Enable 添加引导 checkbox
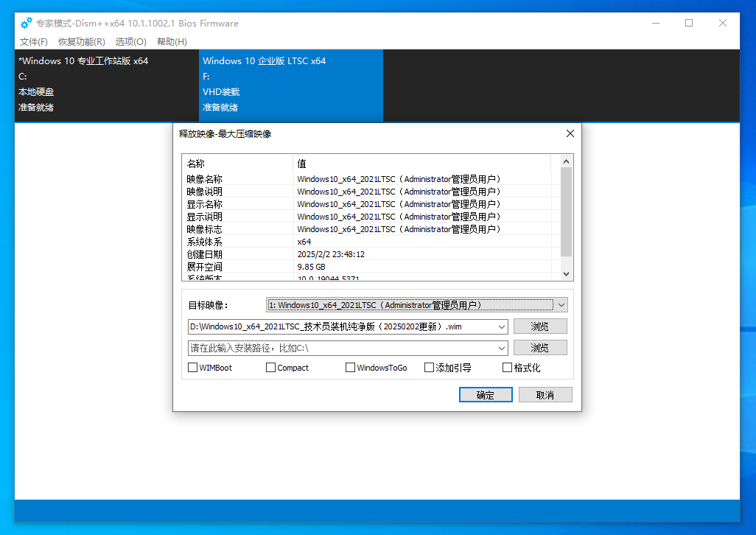This screenshot has height=535, width=756. point(430,368)
